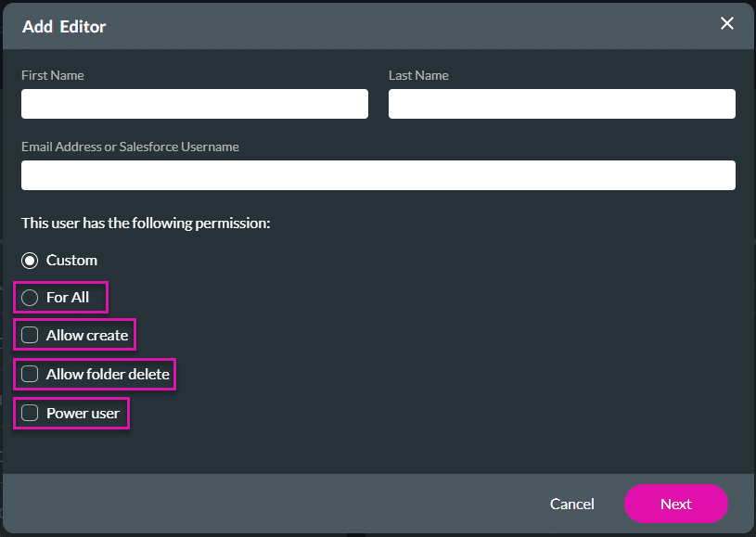This screenshot has height=537, width=756.
Task: Click the Email Address or Salesforce Username field
Action: 378,175
